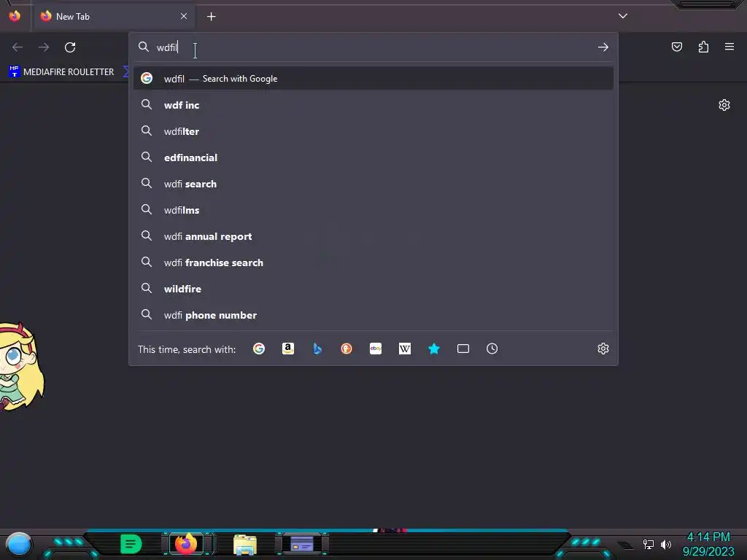Click the Start orb on taskbar
Screen dimensions: 747x560
coord(19,545)
